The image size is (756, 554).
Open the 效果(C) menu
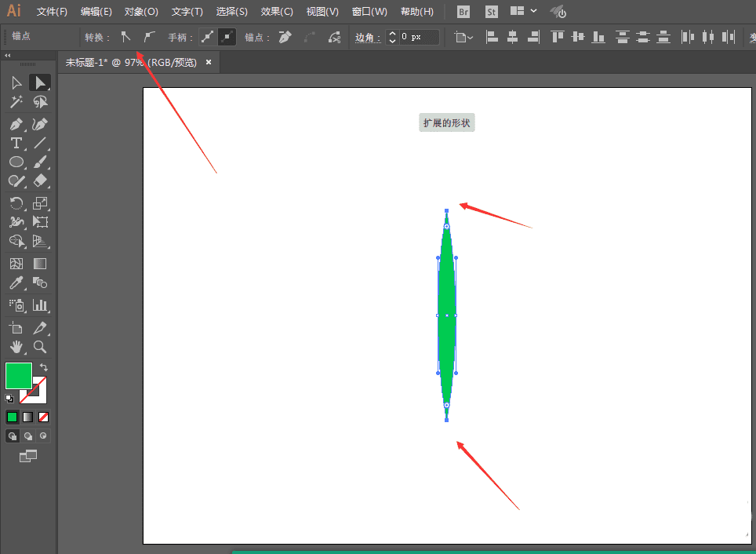click(x=277, y=12)
